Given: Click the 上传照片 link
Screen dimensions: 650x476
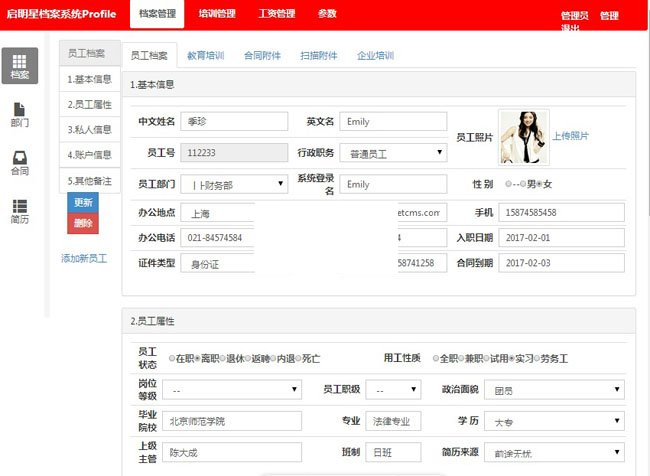Looking at the screenshot, I should click(571, 136).
